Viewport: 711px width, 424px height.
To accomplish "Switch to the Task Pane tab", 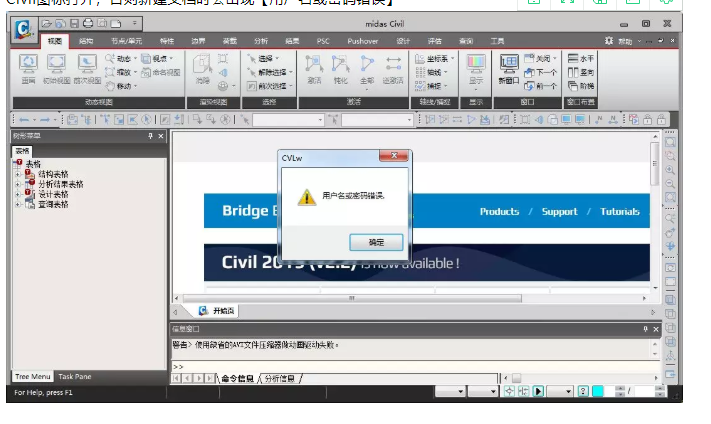I will 75,376.
